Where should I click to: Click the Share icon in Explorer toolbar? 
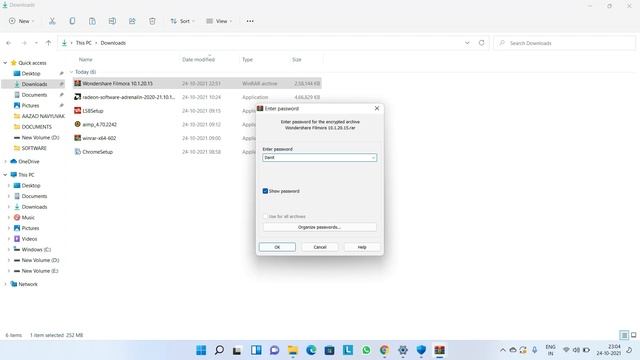[132, 21]
